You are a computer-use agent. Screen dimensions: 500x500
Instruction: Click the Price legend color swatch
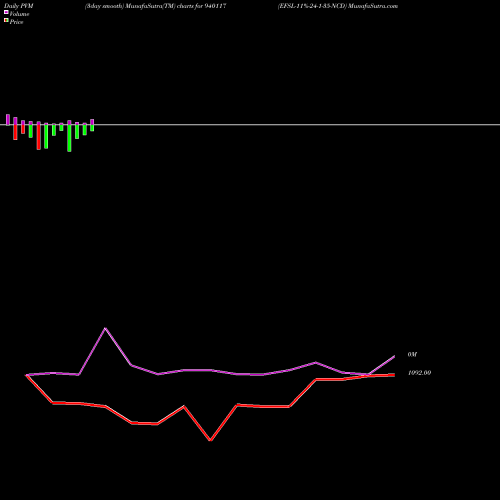click(6, 20)
